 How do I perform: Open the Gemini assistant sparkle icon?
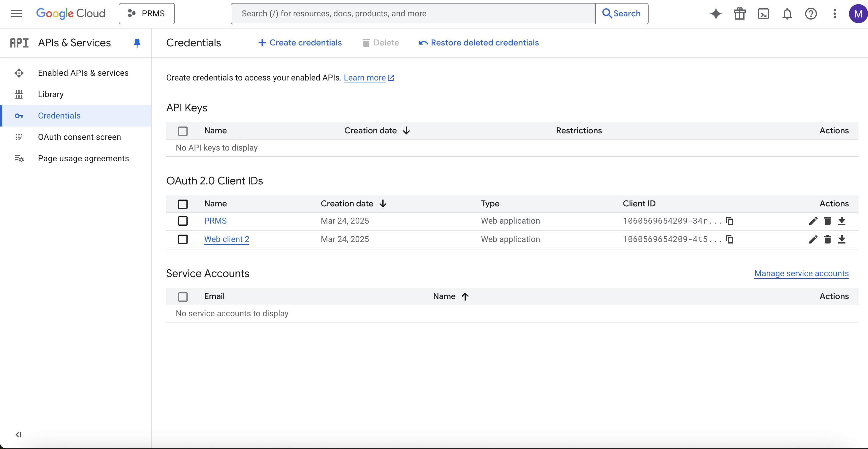click(716, 13)
